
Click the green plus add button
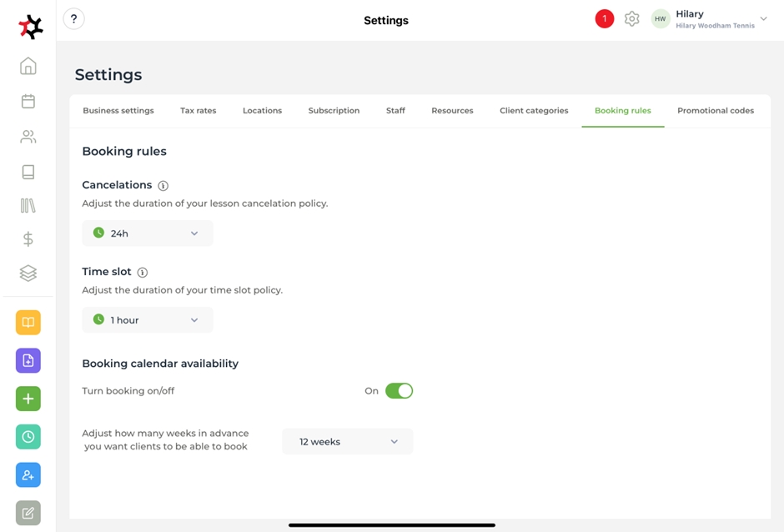pos(28,399)
